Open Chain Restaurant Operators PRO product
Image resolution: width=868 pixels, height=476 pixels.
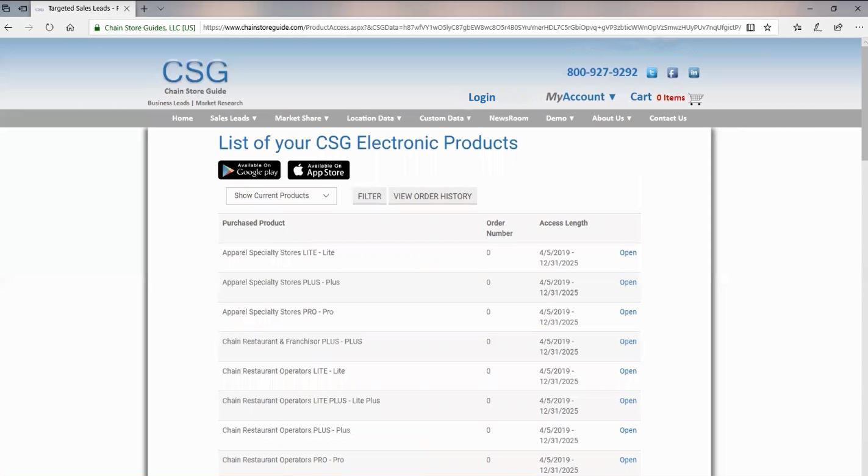click(628, 460)
